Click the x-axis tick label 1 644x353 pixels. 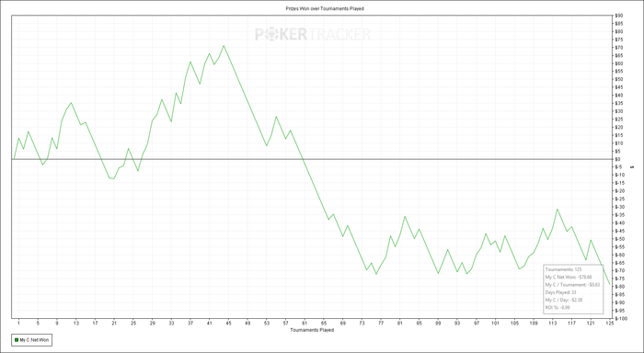[x=18, y=324]
